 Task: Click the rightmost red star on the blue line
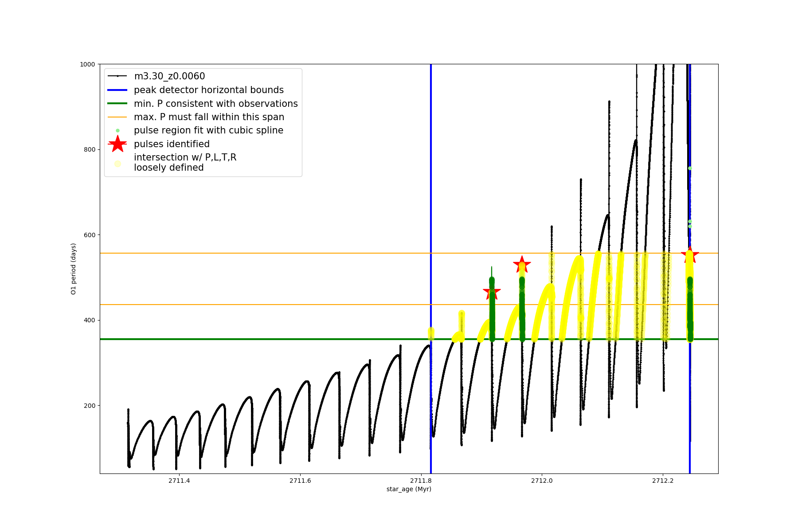tap(690, 254)
